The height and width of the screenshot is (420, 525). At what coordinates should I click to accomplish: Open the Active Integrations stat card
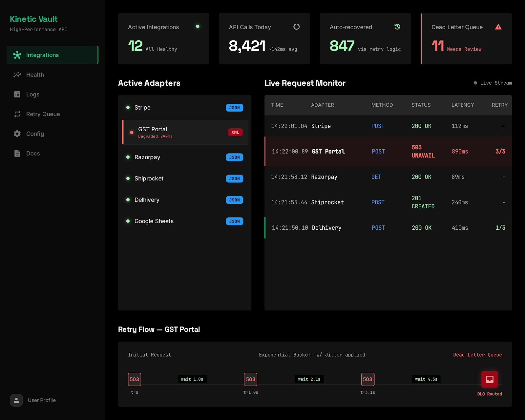coord(164,38)
